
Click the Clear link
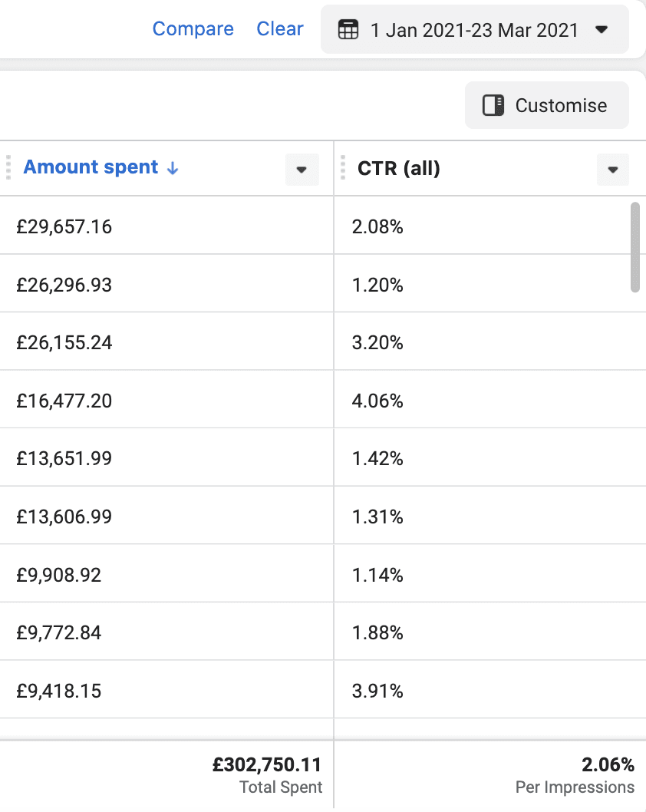coord(280,29)
